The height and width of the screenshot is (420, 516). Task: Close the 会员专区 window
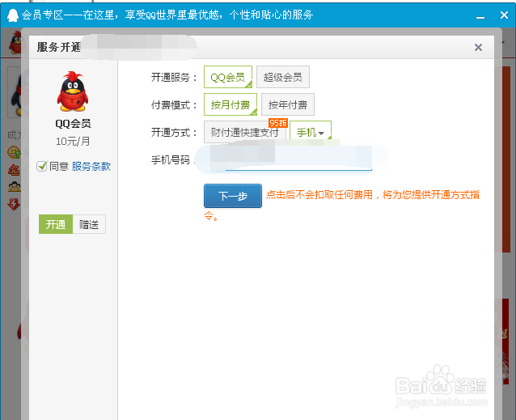[x=504, y=15]
